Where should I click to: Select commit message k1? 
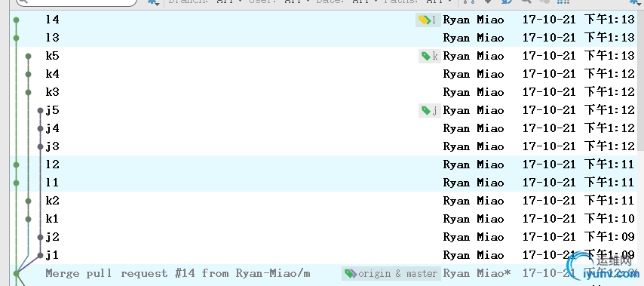pos(52,218)
